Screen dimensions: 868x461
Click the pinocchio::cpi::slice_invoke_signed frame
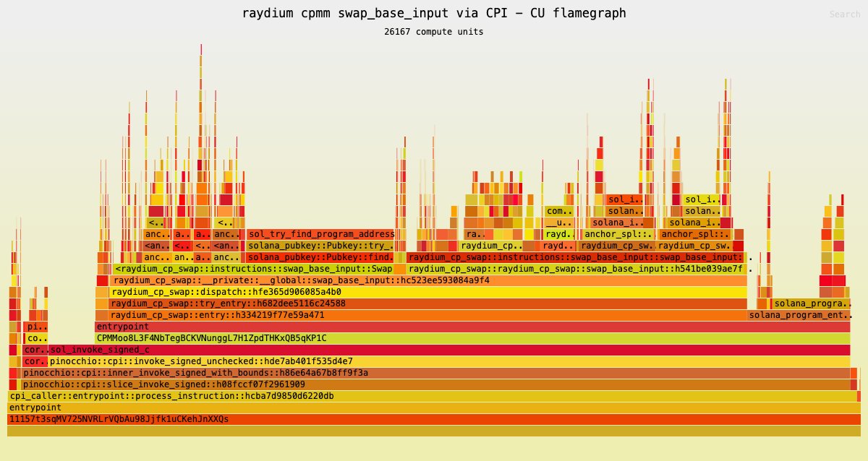(x=435, y=384)
